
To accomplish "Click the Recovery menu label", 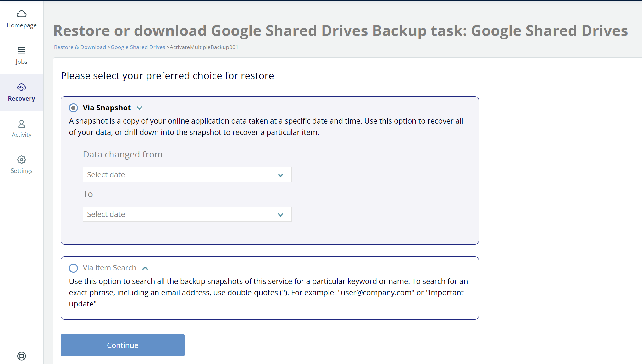I will [x=21, y=98].
